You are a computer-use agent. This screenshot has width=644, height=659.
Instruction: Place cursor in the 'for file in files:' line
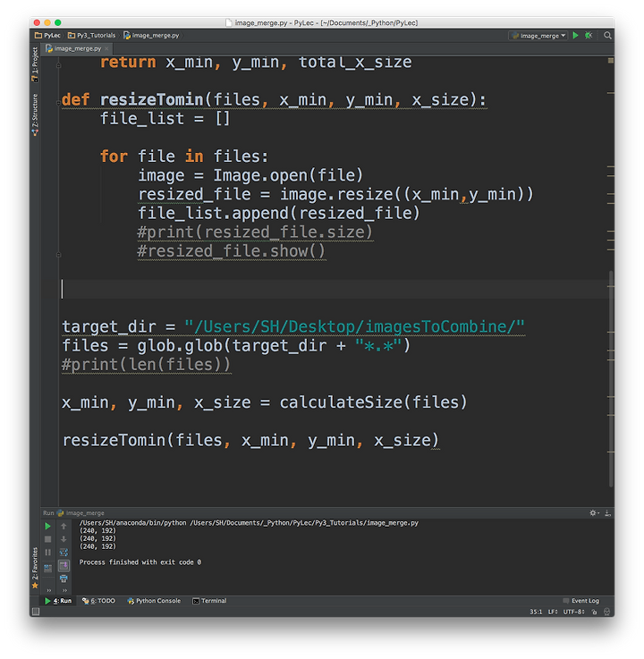pyautogui.click(x=184, y=156)
